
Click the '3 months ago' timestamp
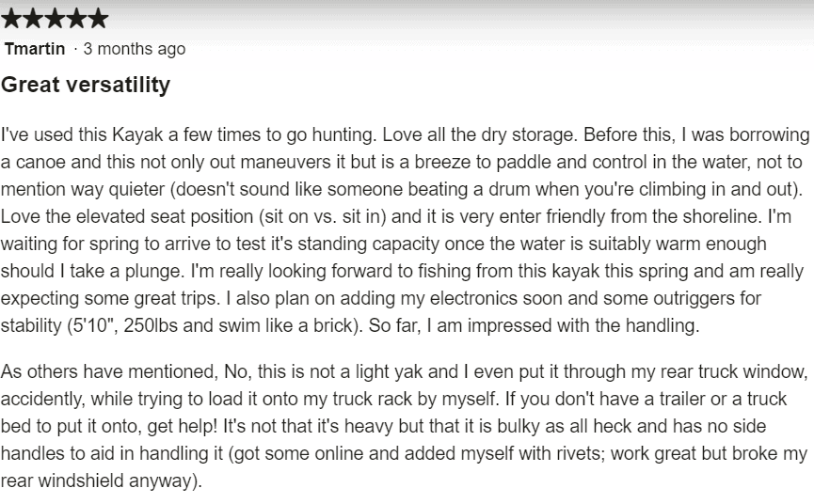coord(135,49)
